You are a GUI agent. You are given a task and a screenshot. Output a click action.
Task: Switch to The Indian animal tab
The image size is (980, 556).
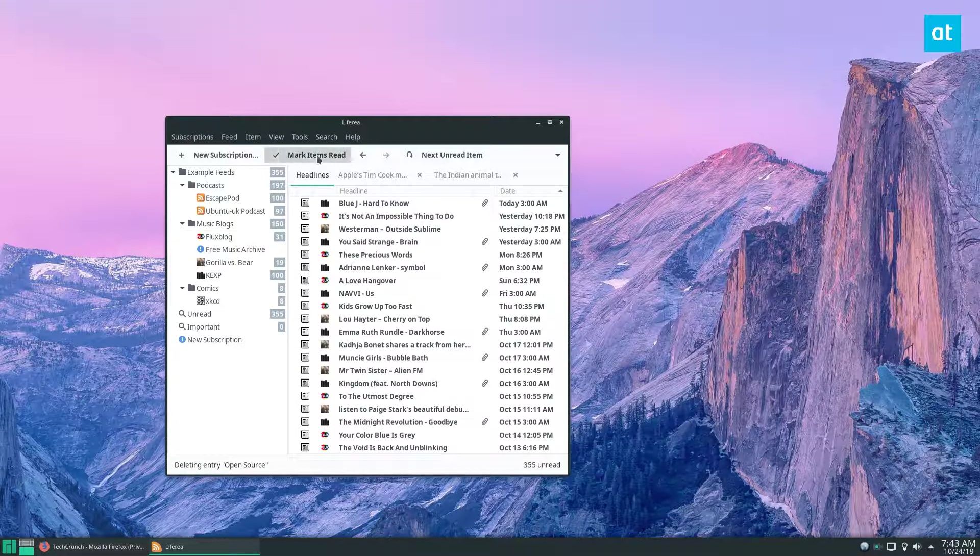tap(468, 175)
